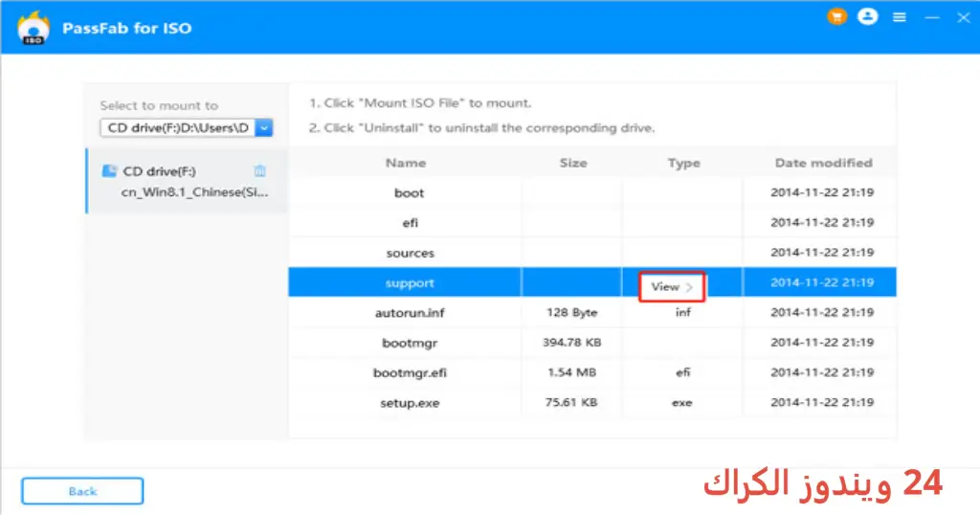Screen dimensions: 980x515
Task: Click the 1.54 MB size cell
Action: click(x=572, y=371)
